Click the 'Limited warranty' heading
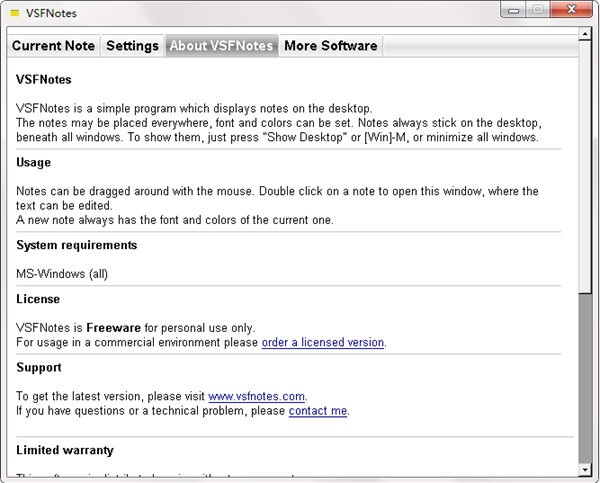This screenshot has width=600, height=483. 65,450
